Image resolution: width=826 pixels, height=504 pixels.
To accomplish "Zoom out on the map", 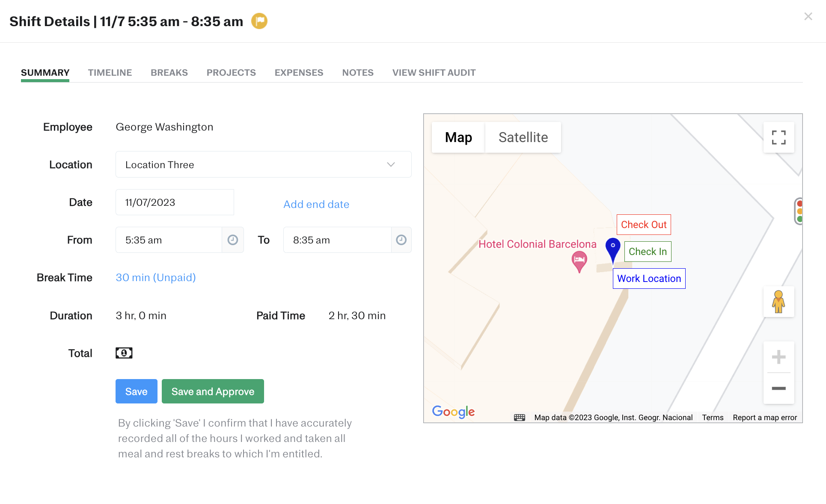I will (x=778, y=388).
